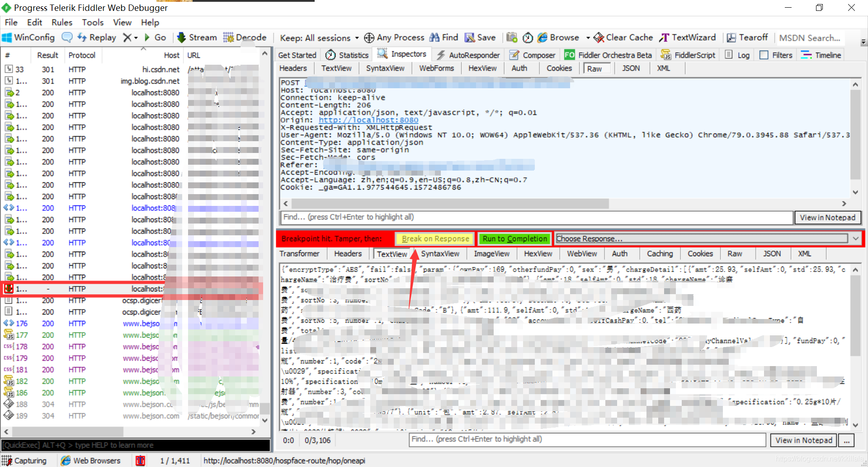Toggle Capturing in status bar

(x=24, y=461)
